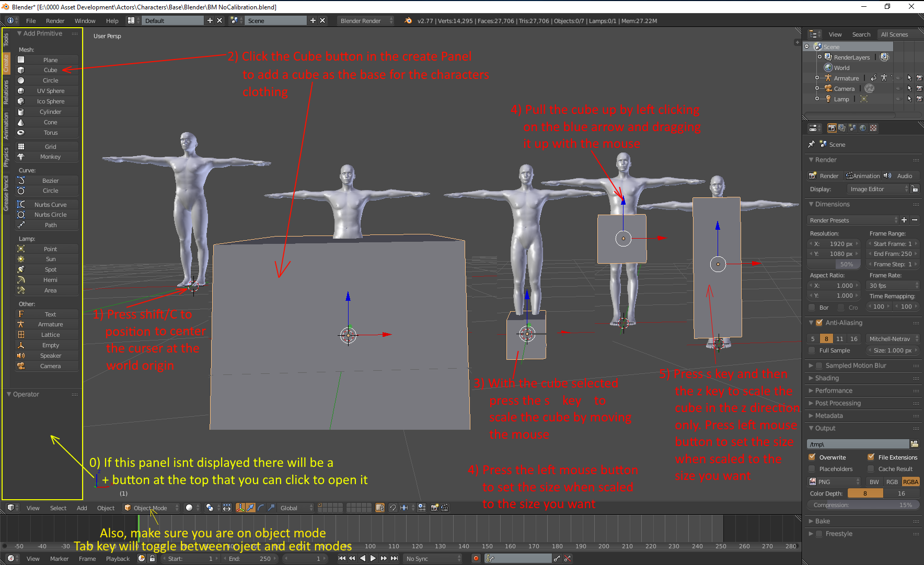Viewport: 924px width, 565px height.
Task: Add a Cube mesh primitive
Action: coord(47,70)
